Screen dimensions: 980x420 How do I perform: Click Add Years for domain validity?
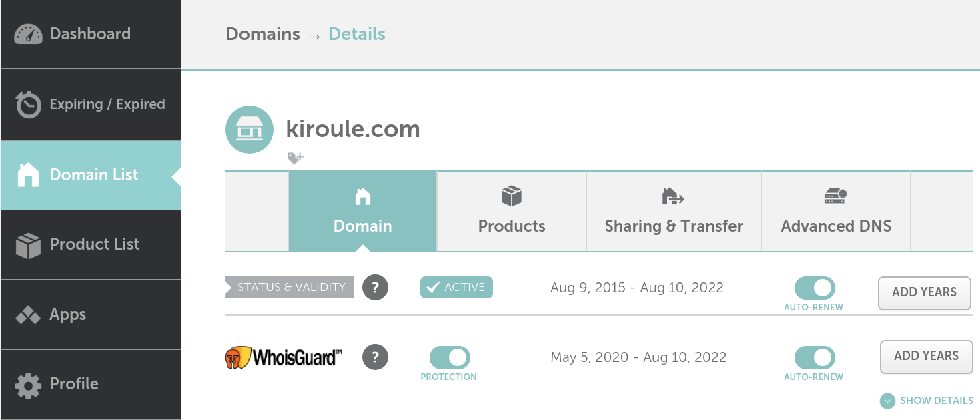tap(924, 292)
